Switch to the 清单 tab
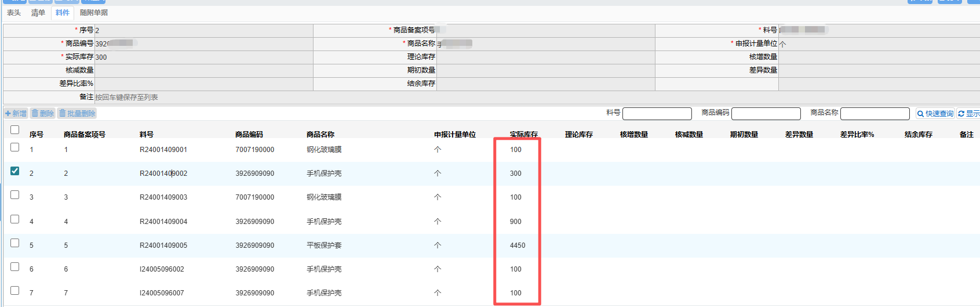This screenshot has width=980, height=307. coord(38,13)
